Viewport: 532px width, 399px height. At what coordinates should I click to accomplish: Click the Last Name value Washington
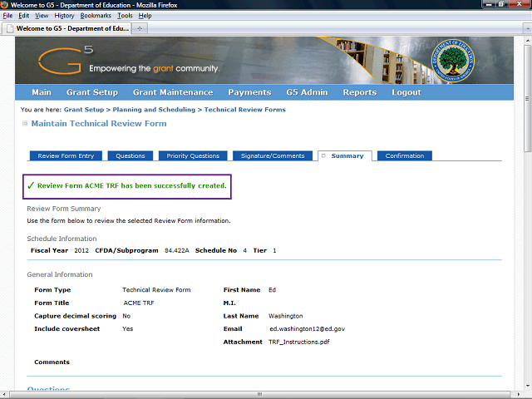point(286,316)
